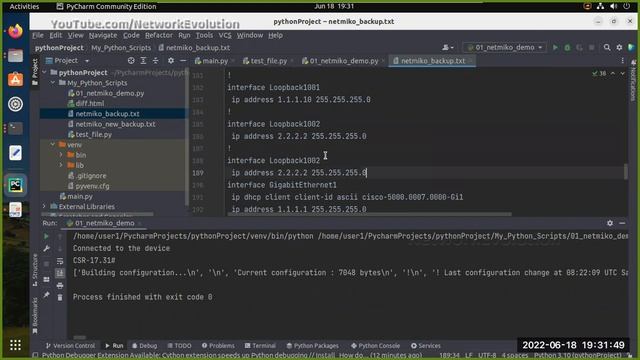The width and height of the screenshot is (640, 360).
Task: Expand the lib folder
Action: click(x=61, y=165)
